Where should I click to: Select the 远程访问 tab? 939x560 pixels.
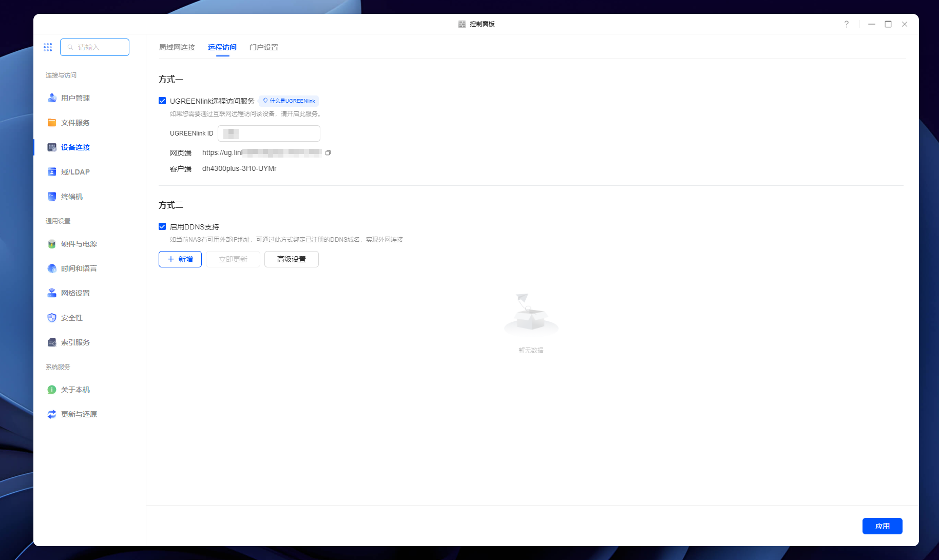click(222, 47)
